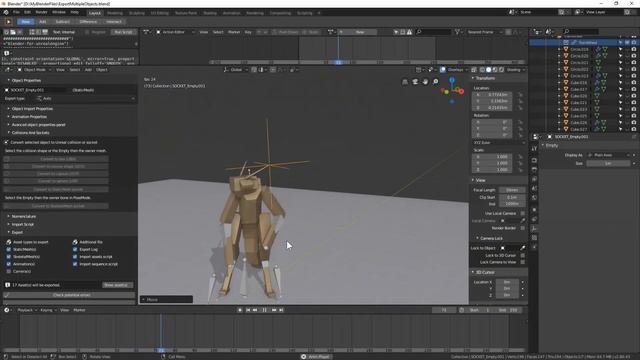Click the camera view viewport icon
Image resolution: width=640 pixels, height=360 pixels.
[415, 82]
